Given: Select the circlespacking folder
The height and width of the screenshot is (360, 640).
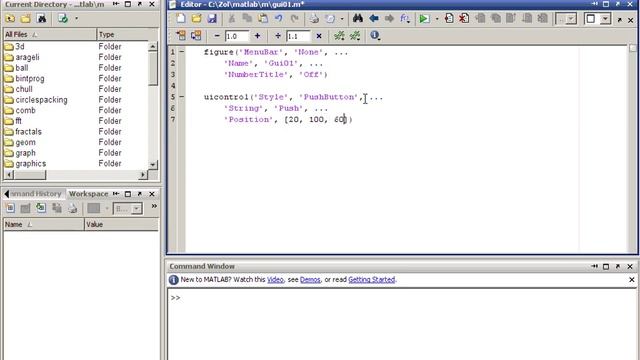Looking at the screenshot, I should pos(41,100).
